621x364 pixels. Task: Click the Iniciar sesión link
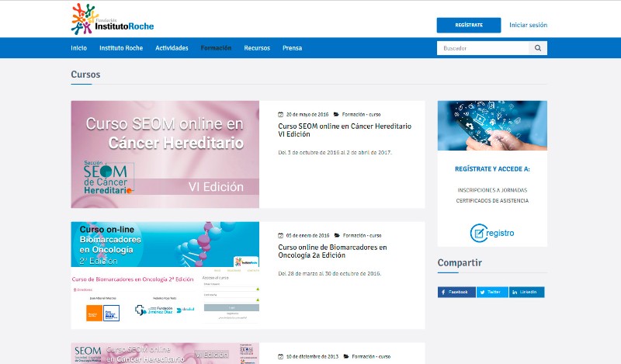[529, 25]
